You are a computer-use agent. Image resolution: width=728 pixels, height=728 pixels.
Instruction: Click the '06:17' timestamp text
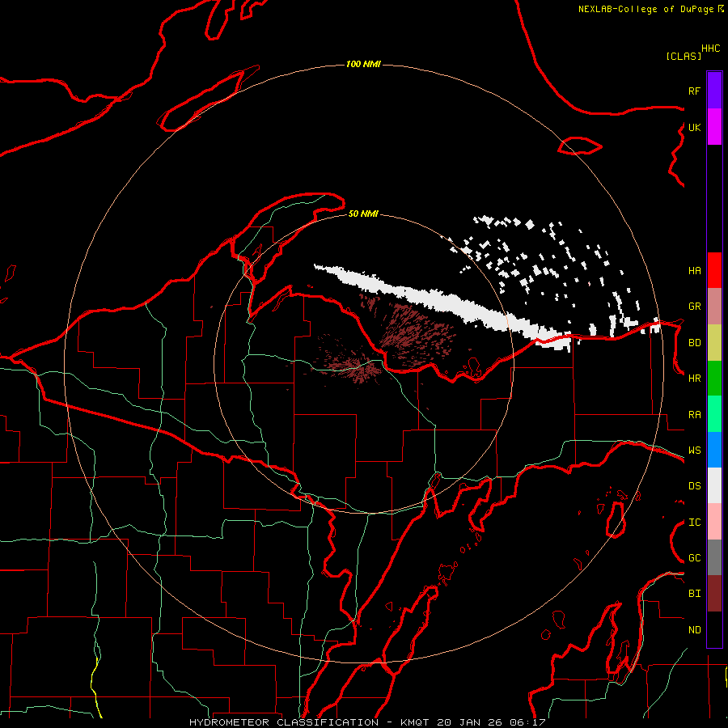click(x=527, y=722)
